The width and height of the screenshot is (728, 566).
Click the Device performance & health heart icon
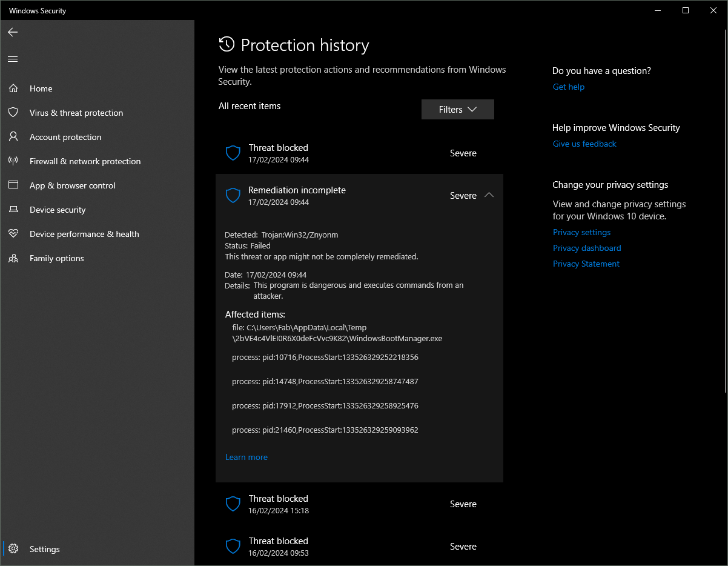(13, 234)
